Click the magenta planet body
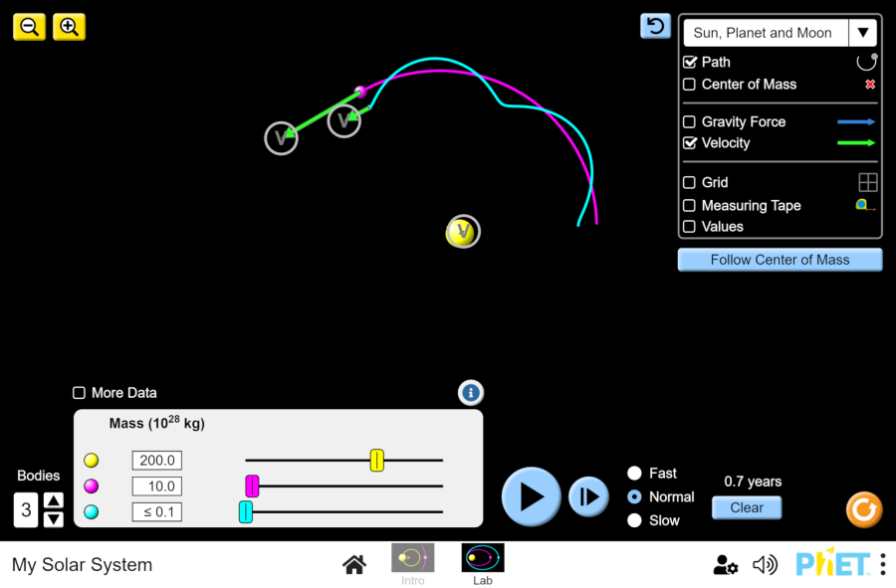This screenshot has height=588, width=896. tap(360, 92)
